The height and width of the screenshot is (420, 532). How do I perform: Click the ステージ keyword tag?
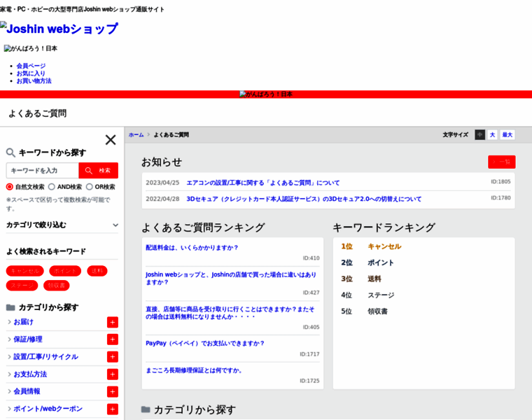[x=22, y=286]
